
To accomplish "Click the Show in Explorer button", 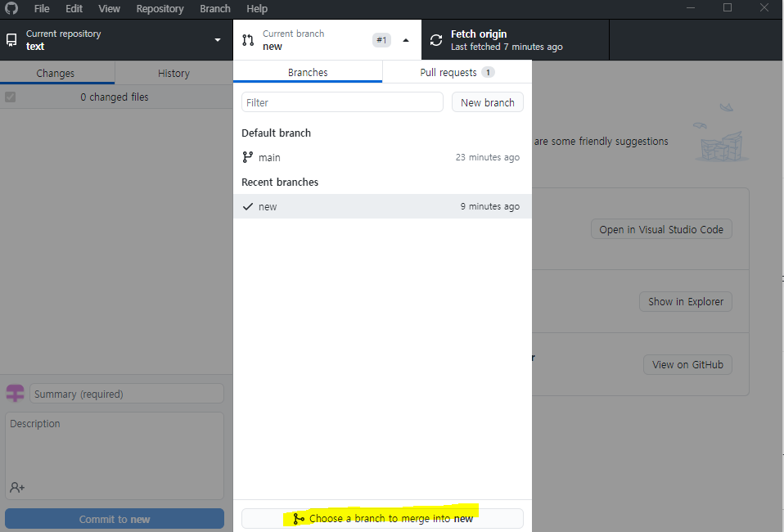I will pos(686,301).
